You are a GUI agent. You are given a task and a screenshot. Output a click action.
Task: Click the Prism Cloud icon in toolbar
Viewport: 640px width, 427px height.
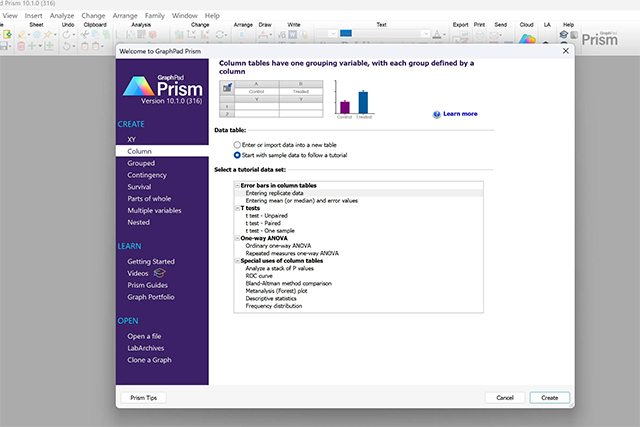click(527, 40)
